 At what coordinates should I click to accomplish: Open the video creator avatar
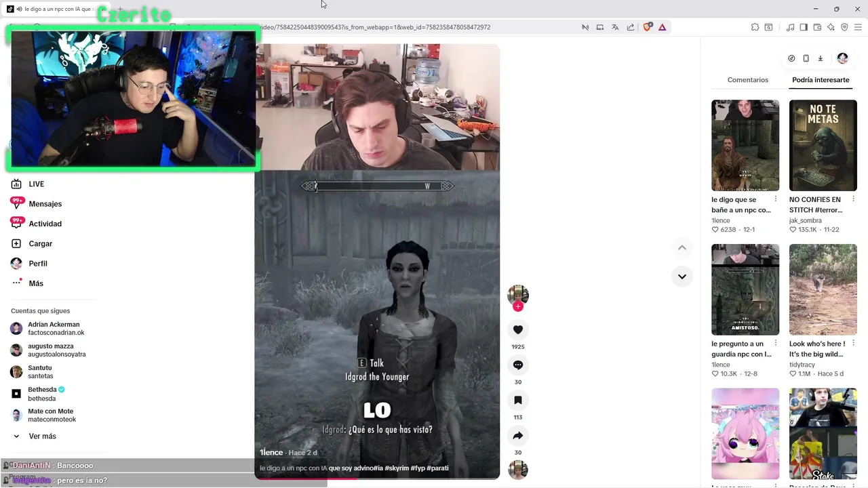click(518, 295)
